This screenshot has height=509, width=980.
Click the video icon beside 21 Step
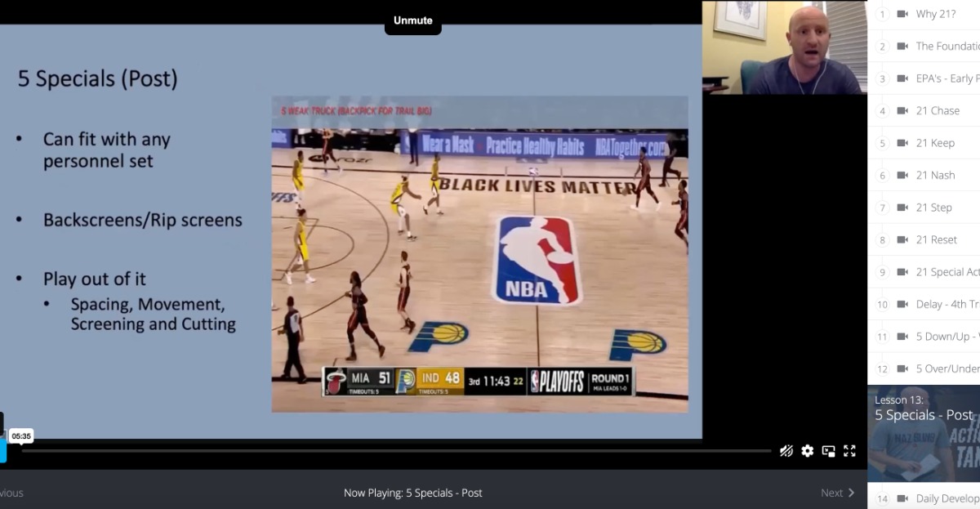click(x=902, y=208)
